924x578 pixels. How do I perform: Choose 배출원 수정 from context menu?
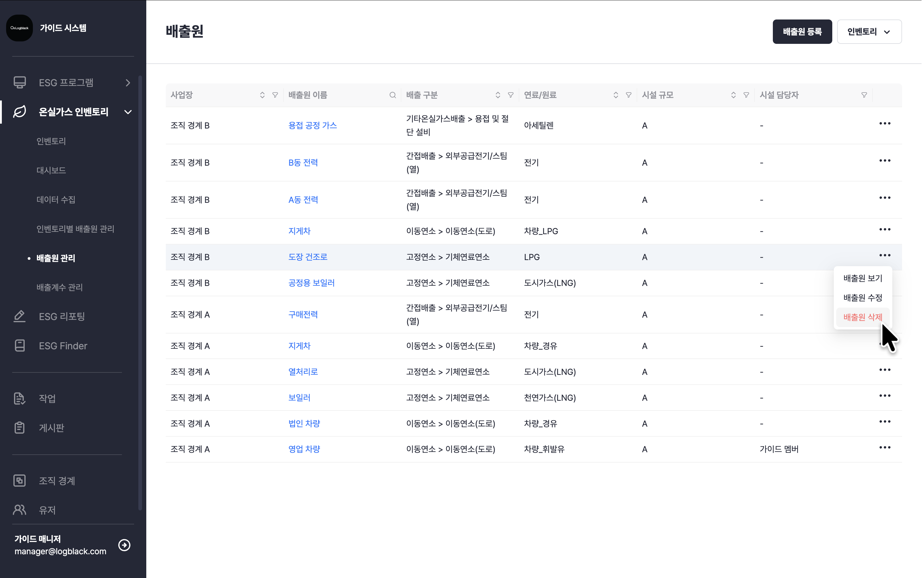click(x=862, y=298)
